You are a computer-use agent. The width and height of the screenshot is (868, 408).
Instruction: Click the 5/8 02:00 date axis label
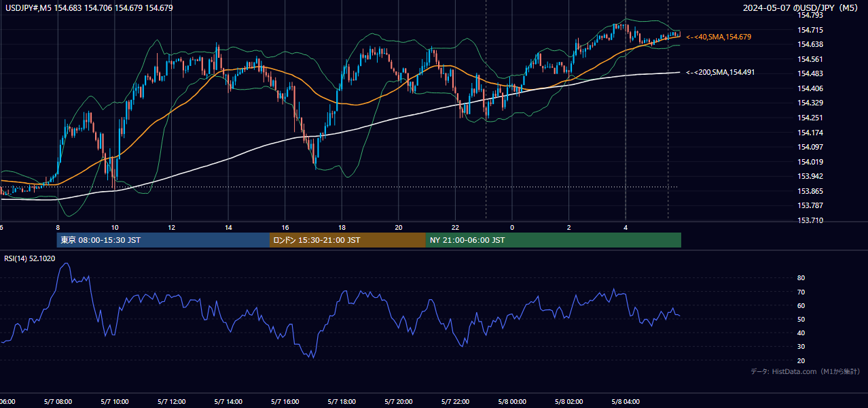[568, 402]
